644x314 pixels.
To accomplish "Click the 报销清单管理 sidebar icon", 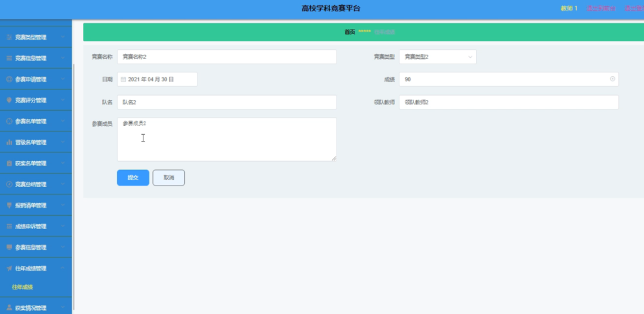I will (x=9, y=205).
